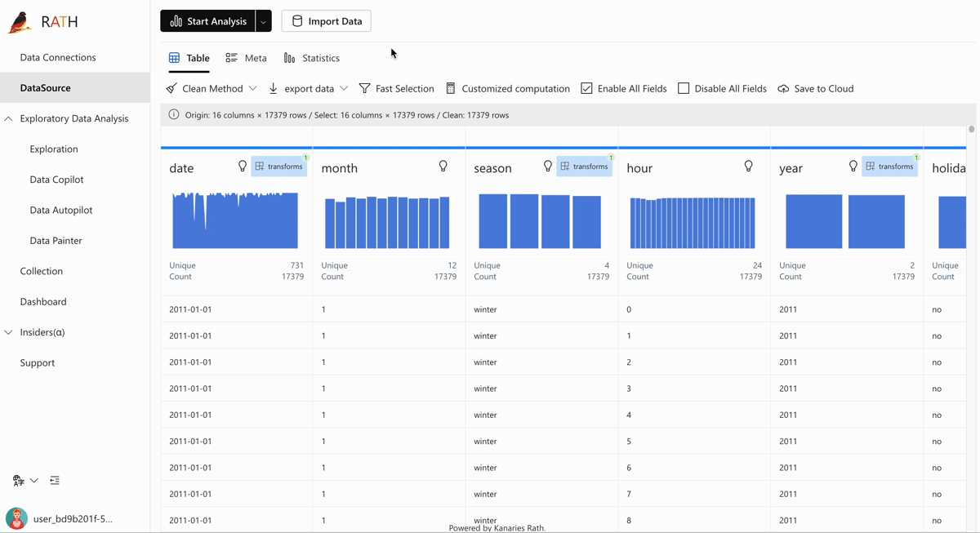Collapse the Exploratory Data Analysis section
Image resolution: width=980 pixels, height=533 pixels.
point(9,118)
